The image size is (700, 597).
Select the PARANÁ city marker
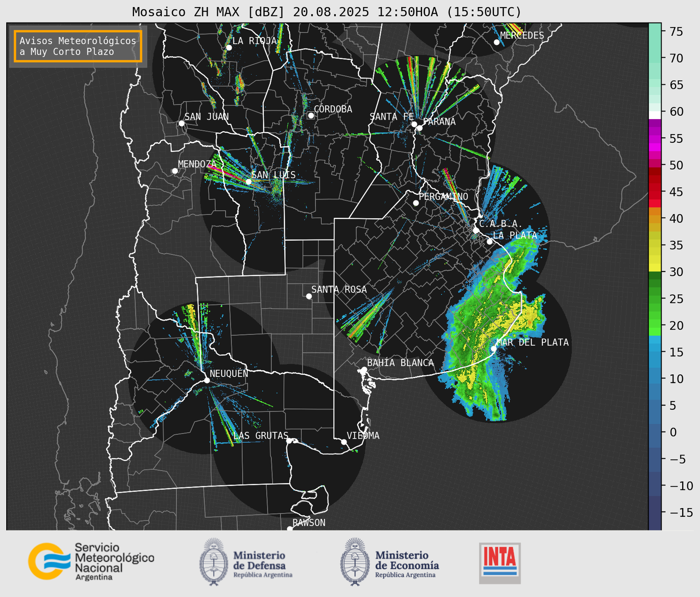click(x=420, y=128)
